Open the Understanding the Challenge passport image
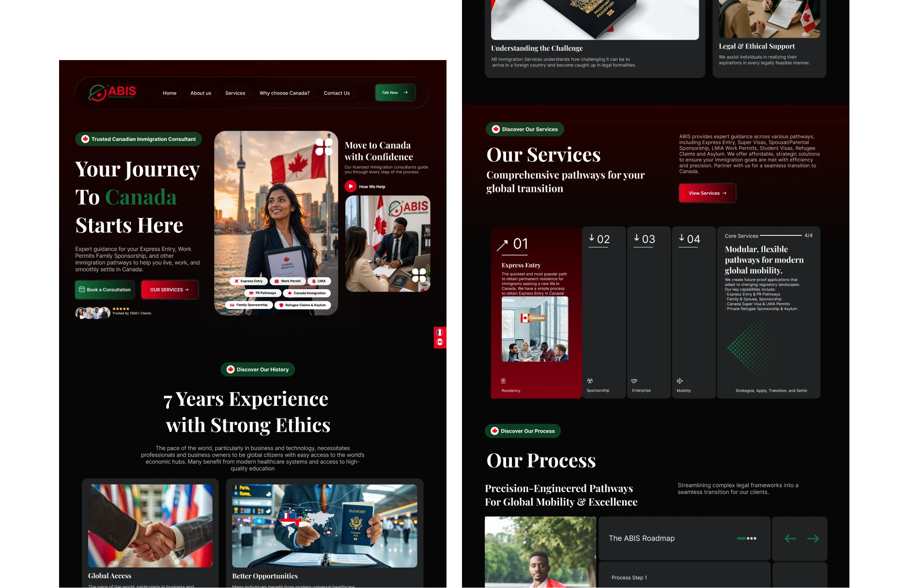The width and height of the screenshot is (924, 588). coord(595,19)
